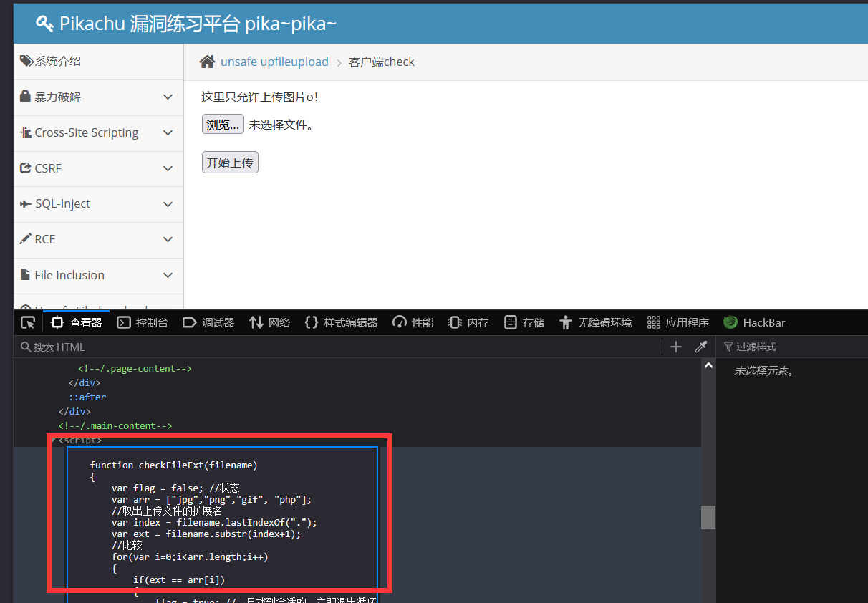Image resolution: width=868 pixels, height=603 pixels.
Task: Switch to 内存 memory tab
Action: pos(468,322)
